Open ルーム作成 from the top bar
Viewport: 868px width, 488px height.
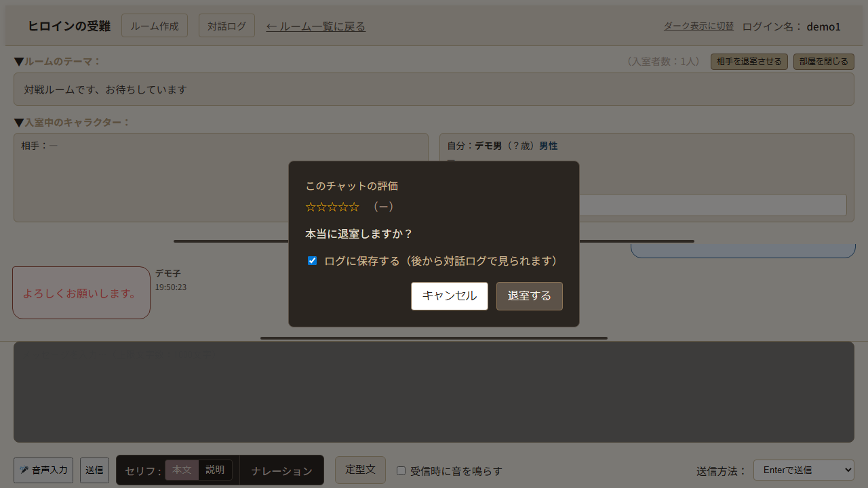[x=154, y=25]
